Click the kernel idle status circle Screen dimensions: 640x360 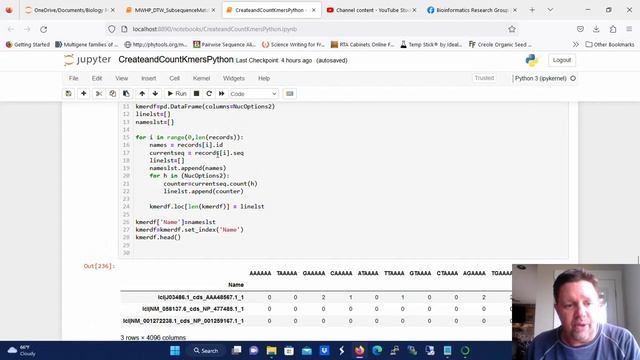pyautogui.click(x=573, y=78)
